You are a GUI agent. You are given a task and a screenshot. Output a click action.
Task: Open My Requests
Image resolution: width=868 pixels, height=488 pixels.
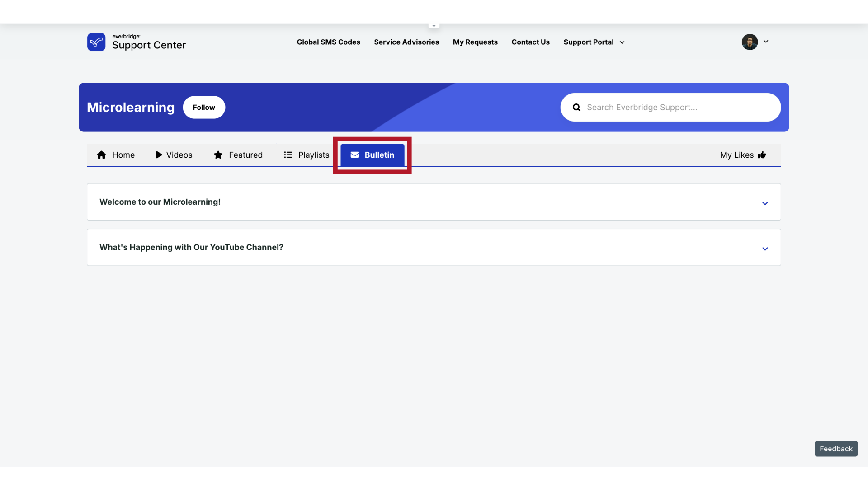(475, 42)
